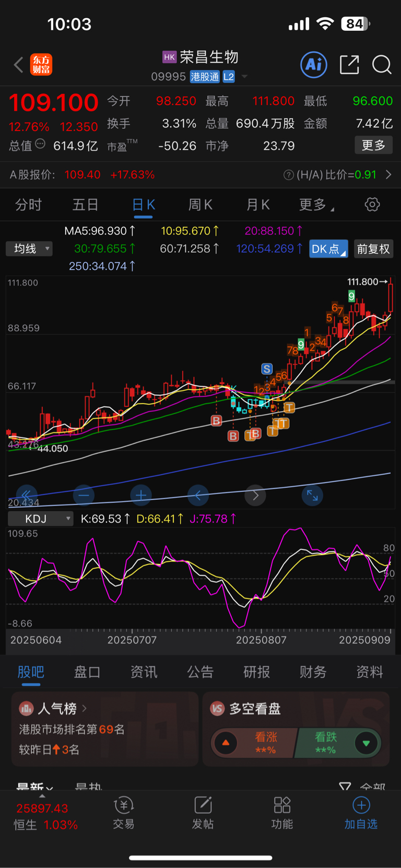Open 人气榜 ranking chevron
Viewport: 401px width, 868px height.
coord(84,708)
